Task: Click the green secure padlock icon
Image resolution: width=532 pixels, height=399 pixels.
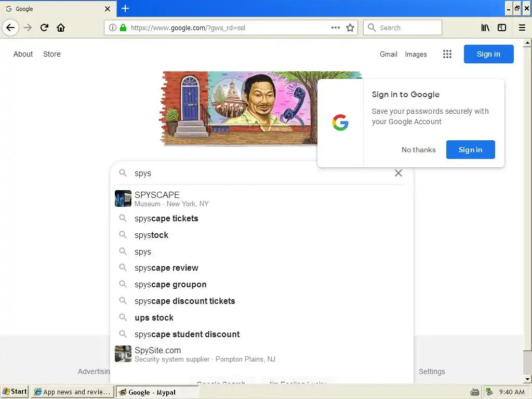Action: click(x=123, y=28)
